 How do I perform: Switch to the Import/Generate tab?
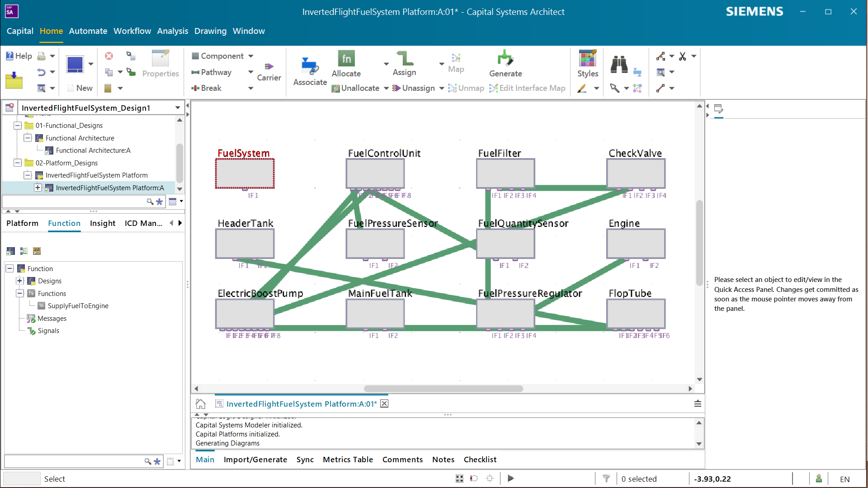click(255, 460)
